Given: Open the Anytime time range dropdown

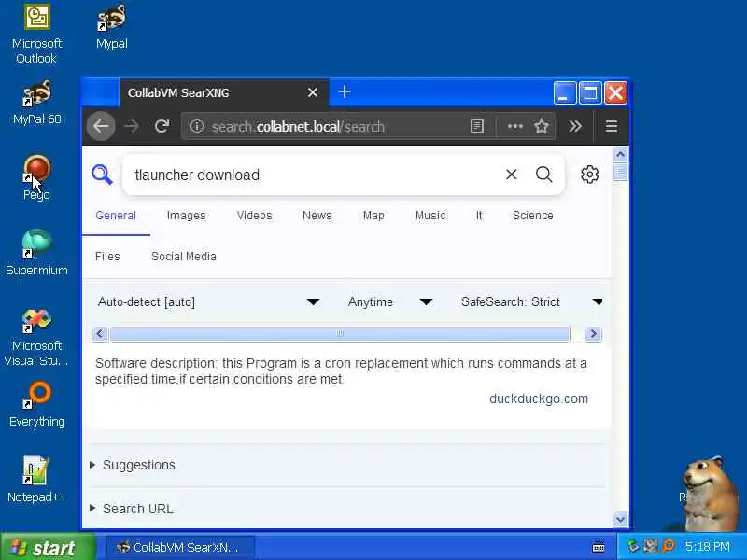Looking at the screenshot, I should (389, 301).
